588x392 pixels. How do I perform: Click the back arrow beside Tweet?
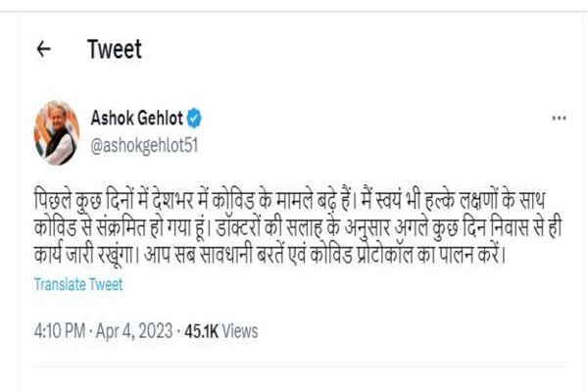pos(42,50)
